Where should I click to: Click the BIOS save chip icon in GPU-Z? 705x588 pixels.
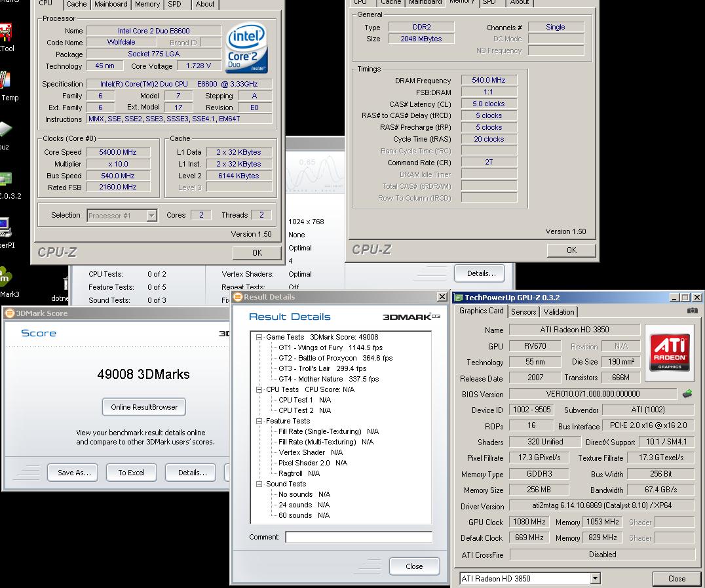pos(687,394)
